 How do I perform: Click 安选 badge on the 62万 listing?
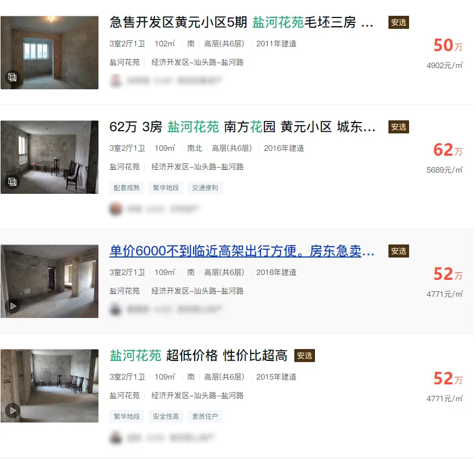[399, 127]
